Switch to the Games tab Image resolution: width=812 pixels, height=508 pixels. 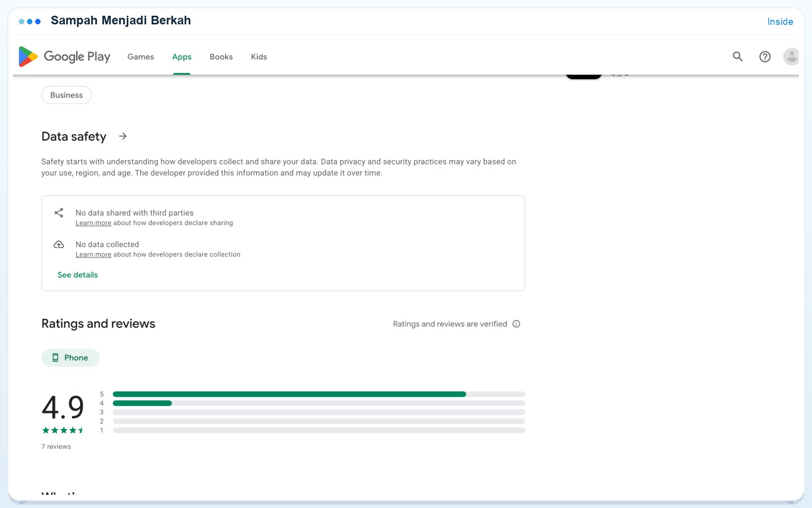tap(141, 57)
